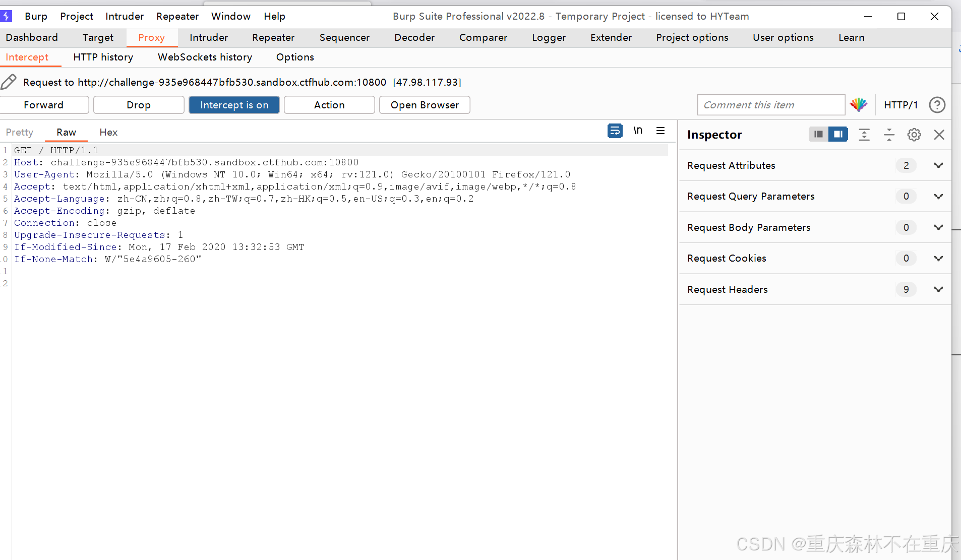Screen dimensions: 961x560
Task: Open the Intruder tool tab
Action: tap(209, 37)
